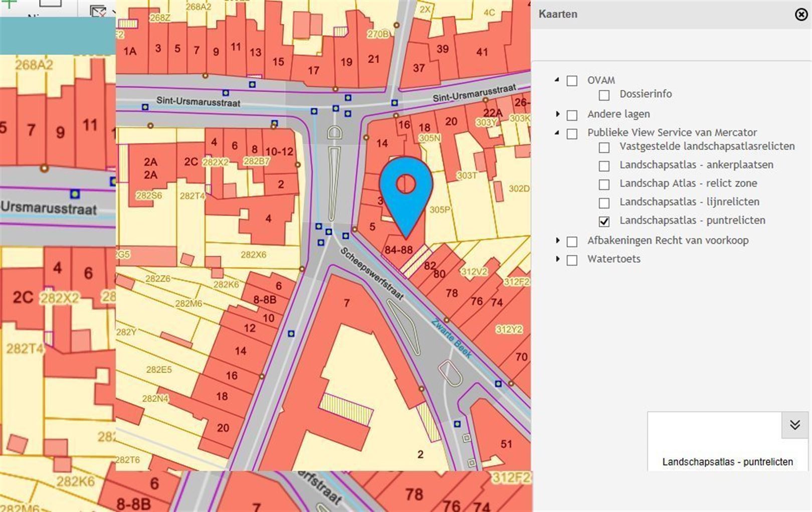Click the crossed-out selection icon in the toolbar
This screenshot has width=812, height=512.
(98, 11)
